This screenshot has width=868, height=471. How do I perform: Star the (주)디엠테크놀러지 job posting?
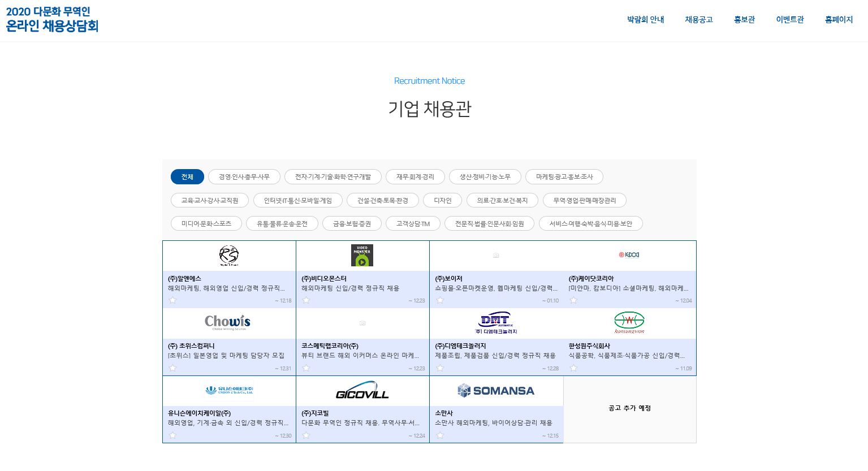click(440, 368)
